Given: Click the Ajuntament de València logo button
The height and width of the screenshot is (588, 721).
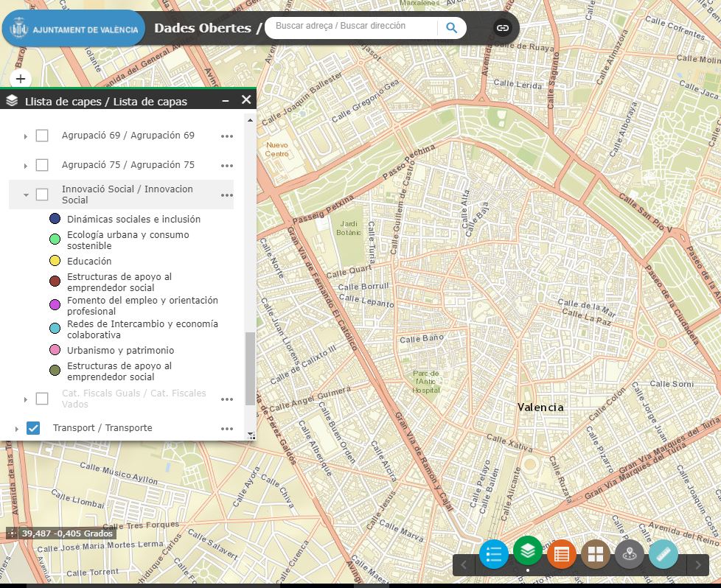Looking at the screenshot, I should click(x=72, y=29).
